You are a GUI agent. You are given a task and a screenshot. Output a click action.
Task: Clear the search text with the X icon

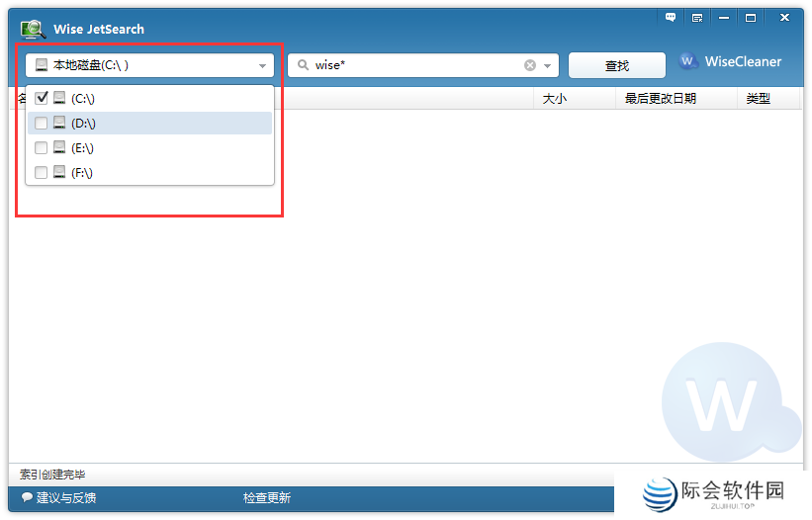tap(530, 65)
